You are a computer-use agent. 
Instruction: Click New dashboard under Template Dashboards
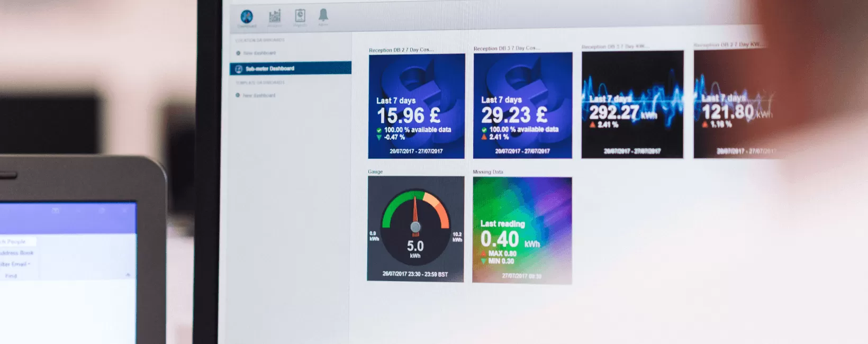[x=256, y=96]
